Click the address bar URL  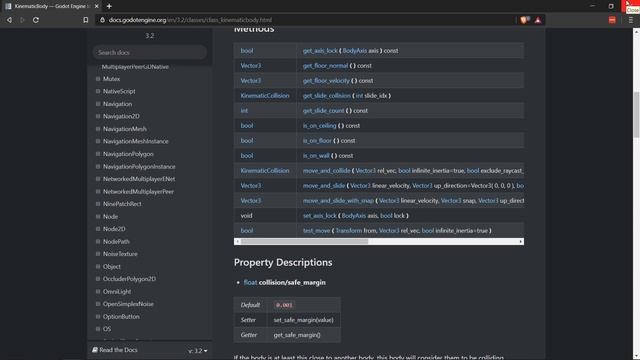click(190, 20)
